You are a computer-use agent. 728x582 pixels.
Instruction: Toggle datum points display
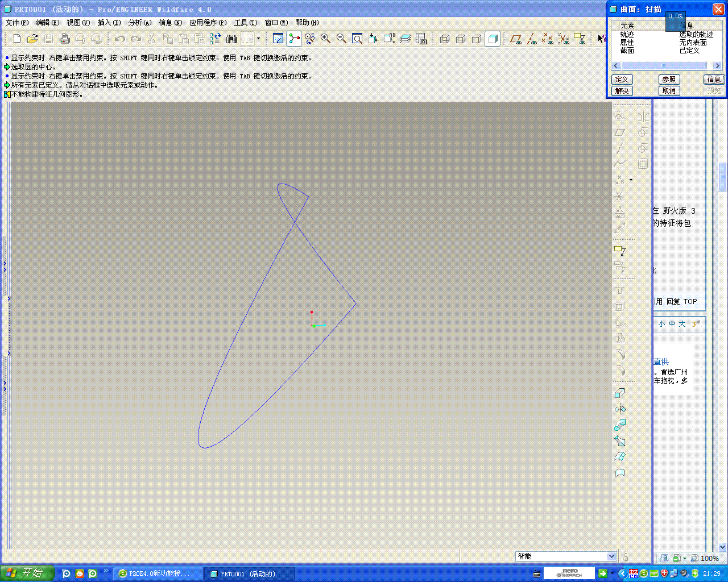(x=548, y=39)
